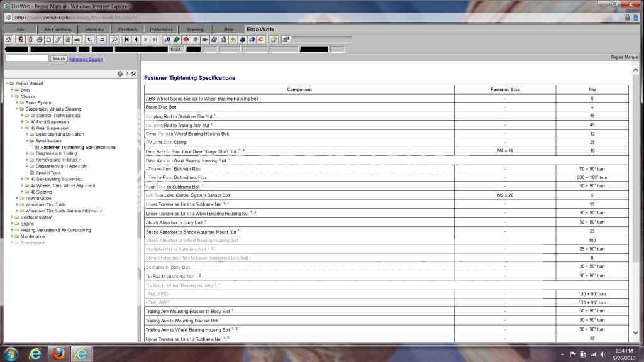The image size is (644, 362).
Task: Click the Print icon in the toolbar
Action: [39, 40]
